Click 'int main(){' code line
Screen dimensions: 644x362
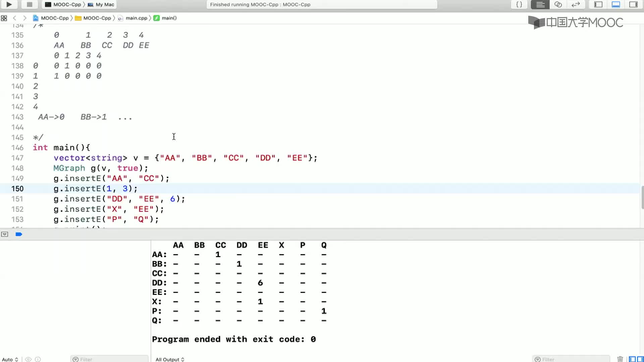click(61, 148)
